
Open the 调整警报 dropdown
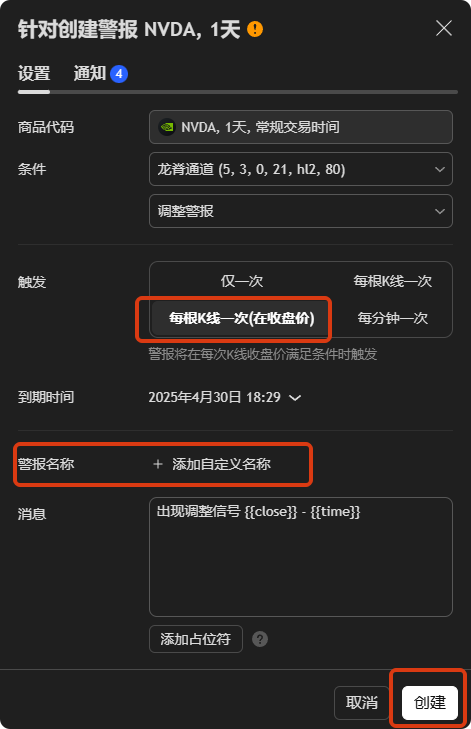pyautogui.click(x=301, y=211)
